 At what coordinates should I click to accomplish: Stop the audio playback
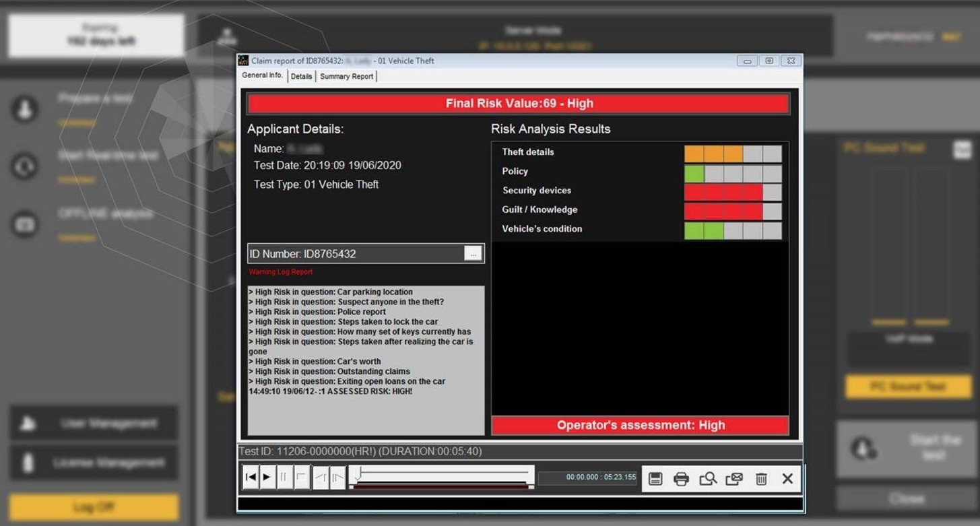(301, 478)
